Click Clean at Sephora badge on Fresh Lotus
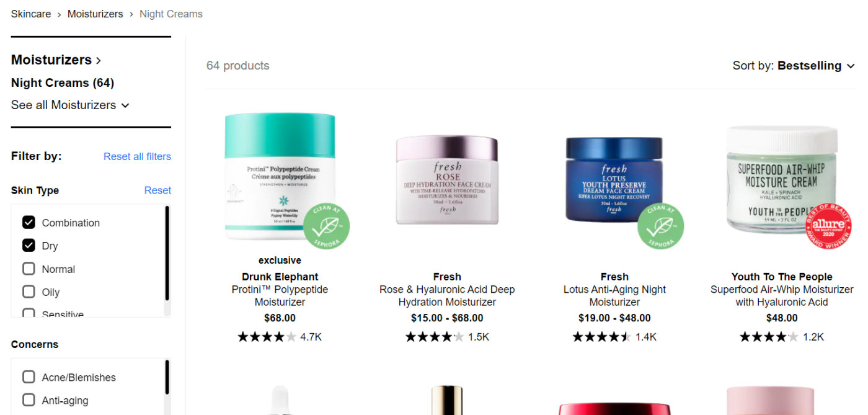Viewport: 868px width, 415px height. (x=661, y=227)
